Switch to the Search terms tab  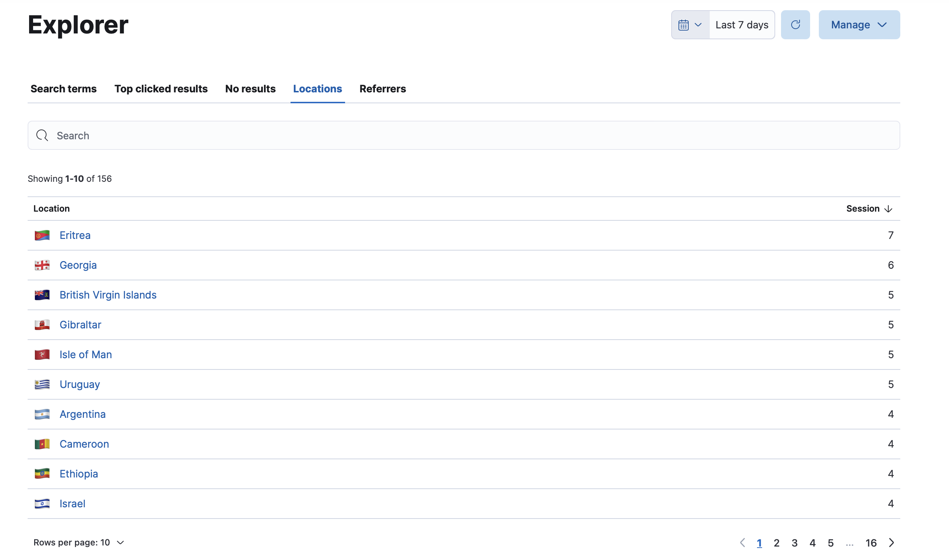63,89
